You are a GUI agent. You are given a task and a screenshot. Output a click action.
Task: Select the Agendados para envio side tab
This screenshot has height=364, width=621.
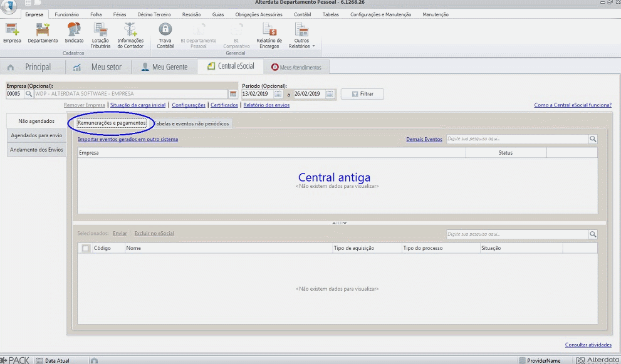[x=36, y=135]
